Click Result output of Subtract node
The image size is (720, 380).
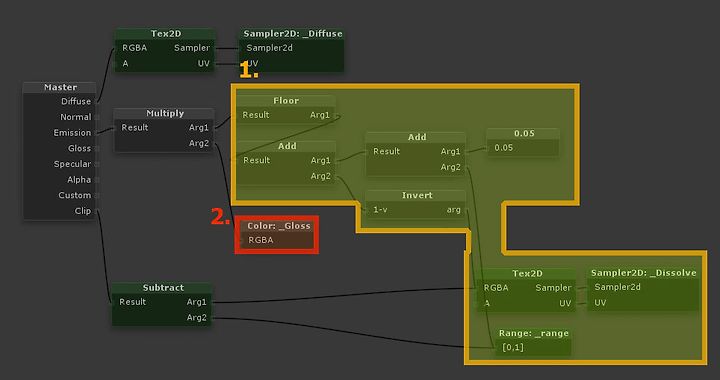[132, 302]
